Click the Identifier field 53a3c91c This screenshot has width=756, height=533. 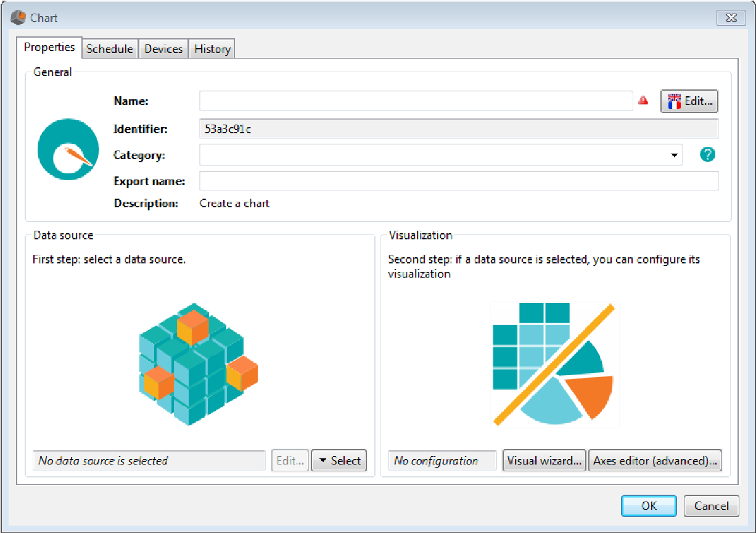click(459, 129)
